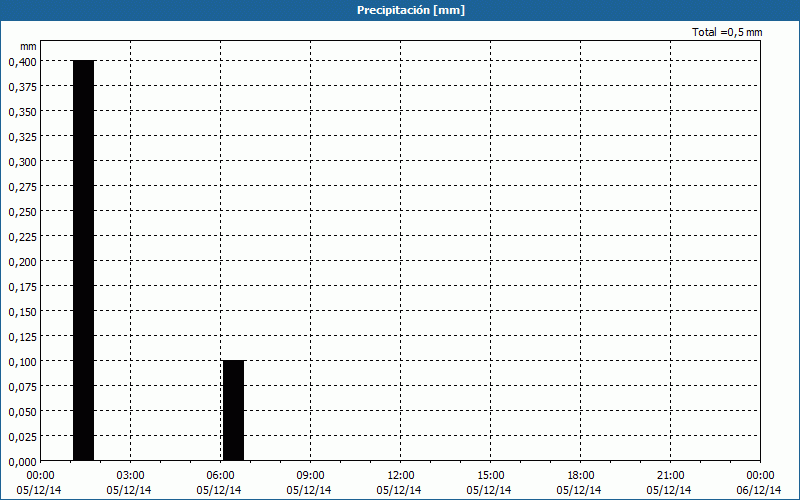Viewport: 800px width, 500px height.
Task: Click the 15:00 05/12/14 time label
Action: pos(489,483)
